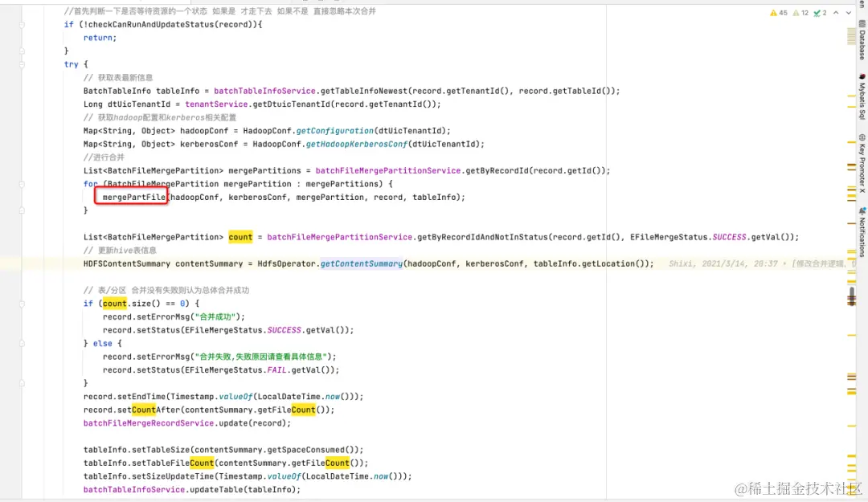This screenshot has height=502, width=868.
Task: Click HDFSContentSummary type name
Action: pos(127,263)
